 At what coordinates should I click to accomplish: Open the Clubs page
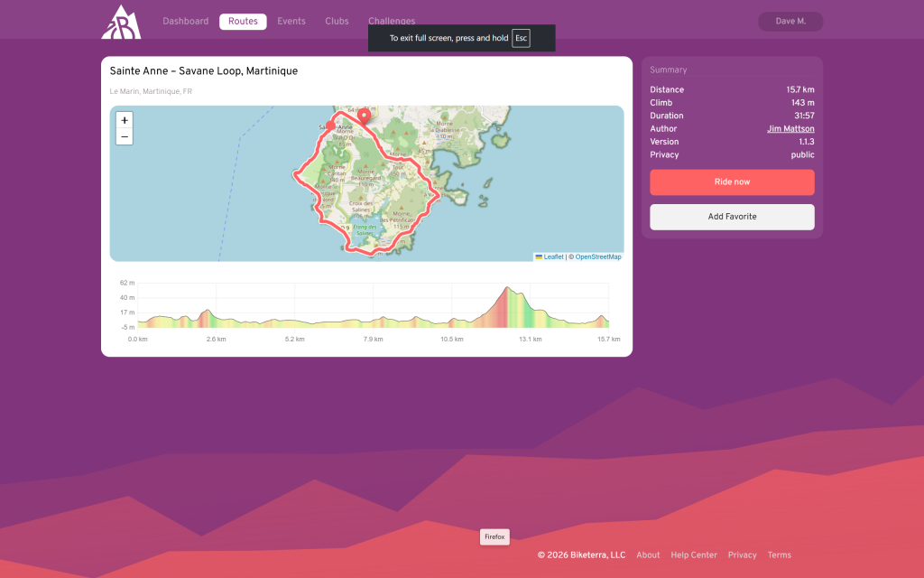tap(337, 22)
